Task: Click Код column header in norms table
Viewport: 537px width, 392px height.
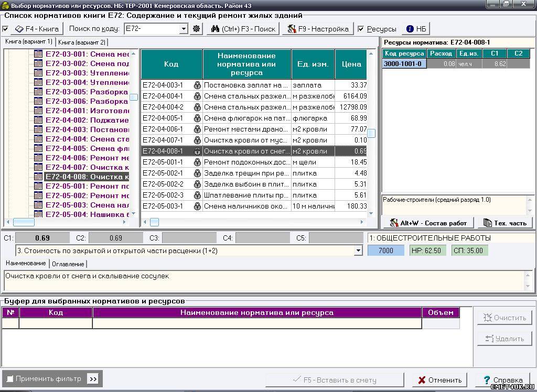Action: 171,64
